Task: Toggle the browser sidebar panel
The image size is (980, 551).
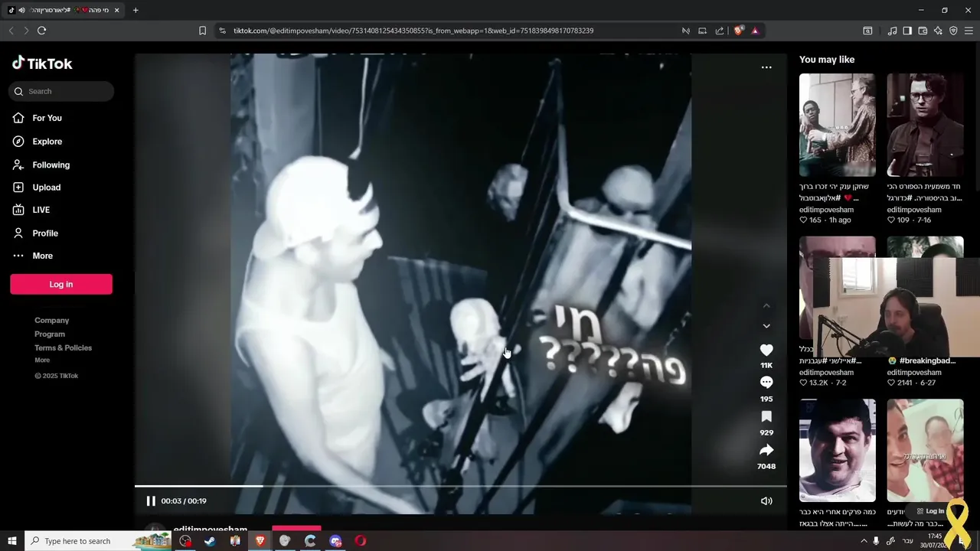Action: point(907,31)
